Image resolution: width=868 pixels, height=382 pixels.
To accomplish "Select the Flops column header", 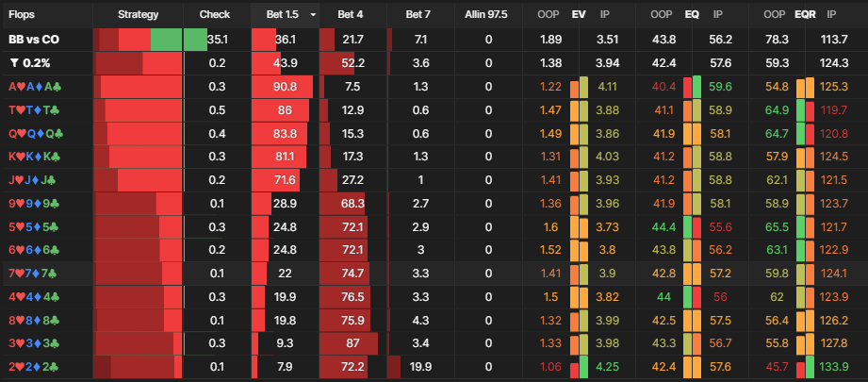I will tap(23, 15).
